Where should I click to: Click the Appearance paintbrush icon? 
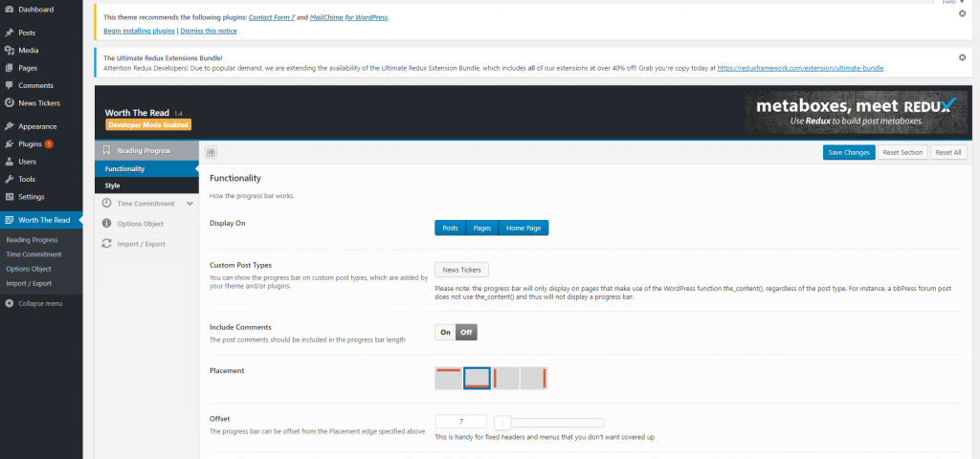(x=9, y=126)
